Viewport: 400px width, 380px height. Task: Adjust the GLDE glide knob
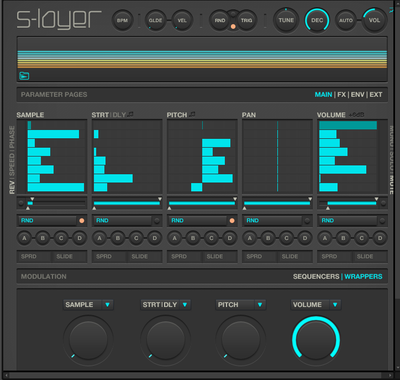coord(155,21)
